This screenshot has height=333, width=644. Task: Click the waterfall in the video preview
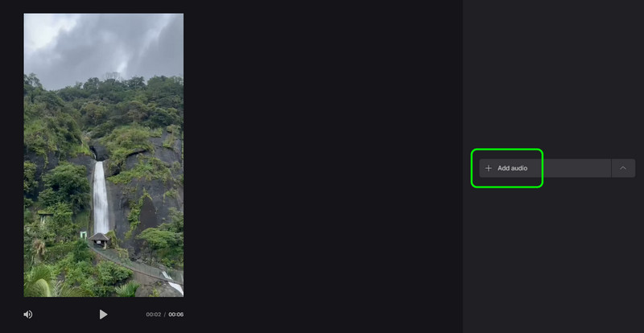pos(101,197)
